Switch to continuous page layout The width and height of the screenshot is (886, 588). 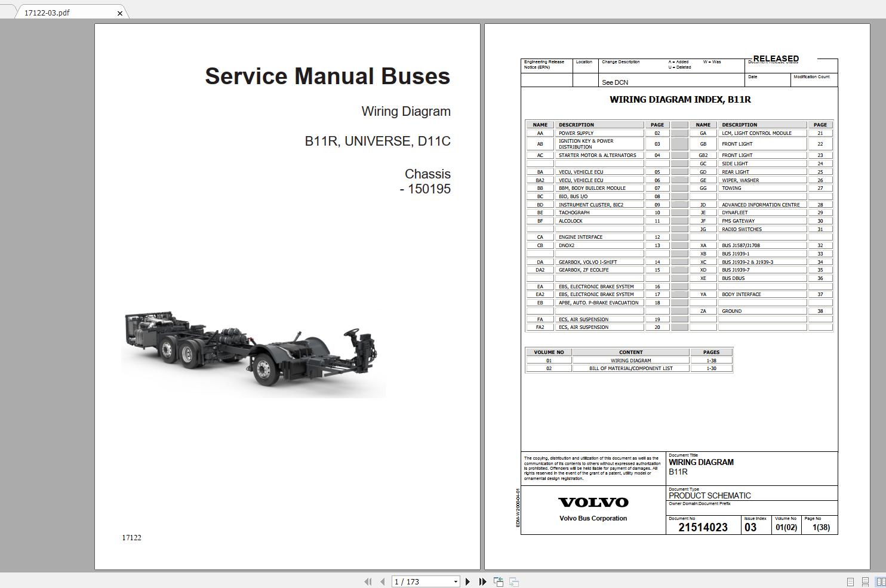[x=865, y=581]
